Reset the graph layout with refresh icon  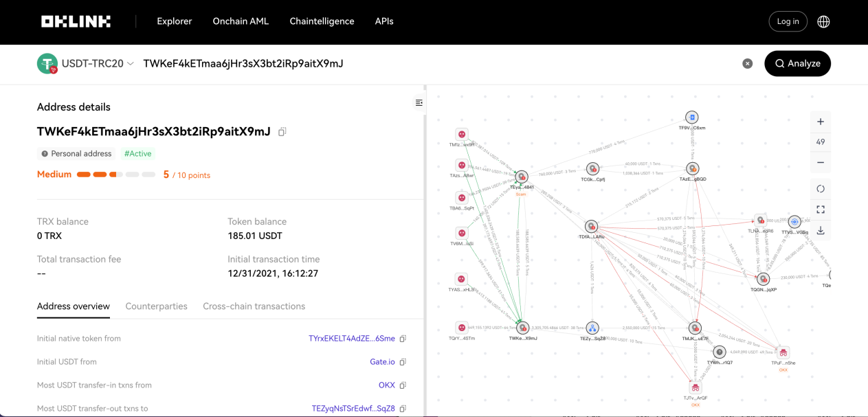821,189
